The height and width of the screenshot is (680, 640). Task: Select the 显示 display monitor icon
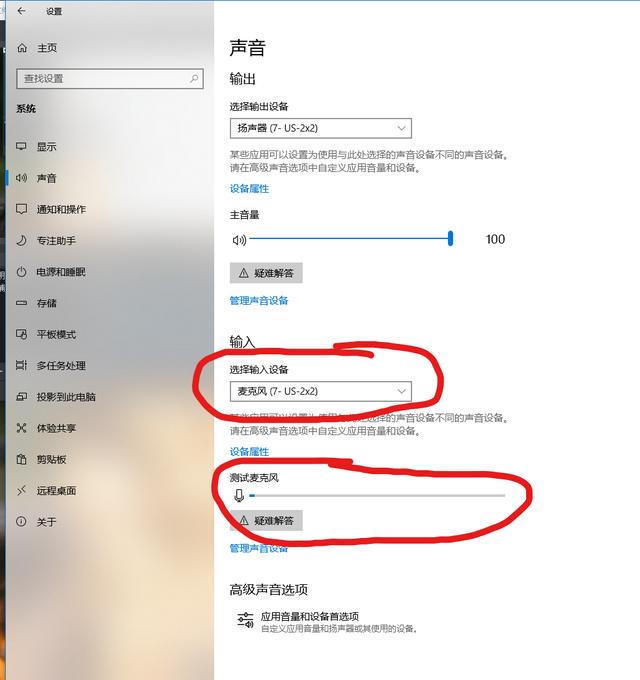(x=21, y=146)
